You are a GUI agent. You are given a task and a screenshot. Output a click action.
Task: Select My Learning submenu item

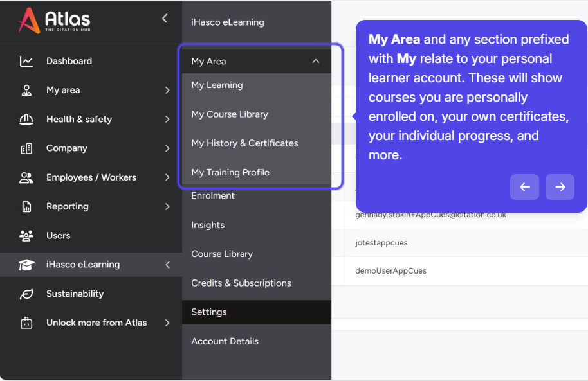217,85
